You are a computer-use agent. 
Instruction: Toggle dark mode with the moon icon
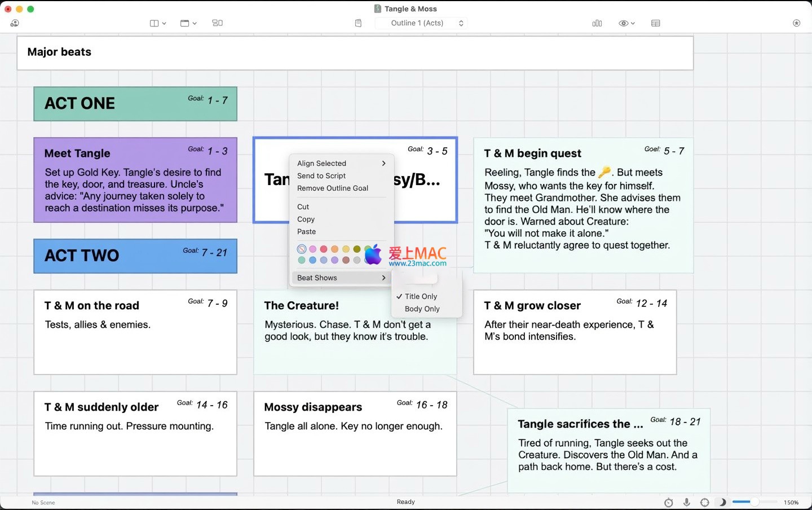pos(722,502)
